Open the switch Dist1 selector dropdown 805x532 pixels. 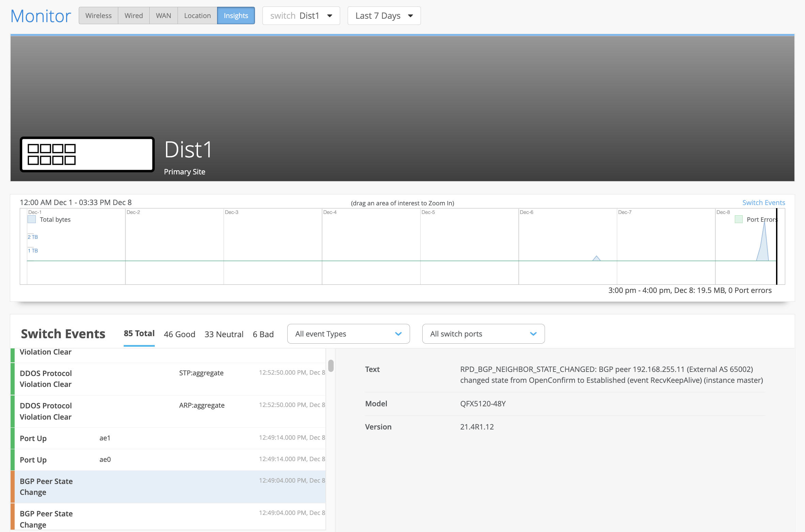coord(301,16)
